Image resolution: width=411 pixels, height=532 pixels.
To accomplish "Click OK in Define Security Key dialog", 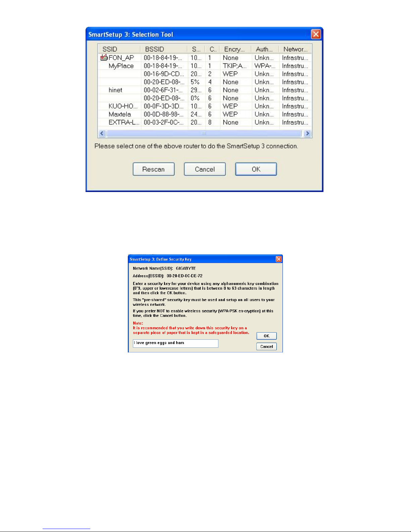I will 266,336.
